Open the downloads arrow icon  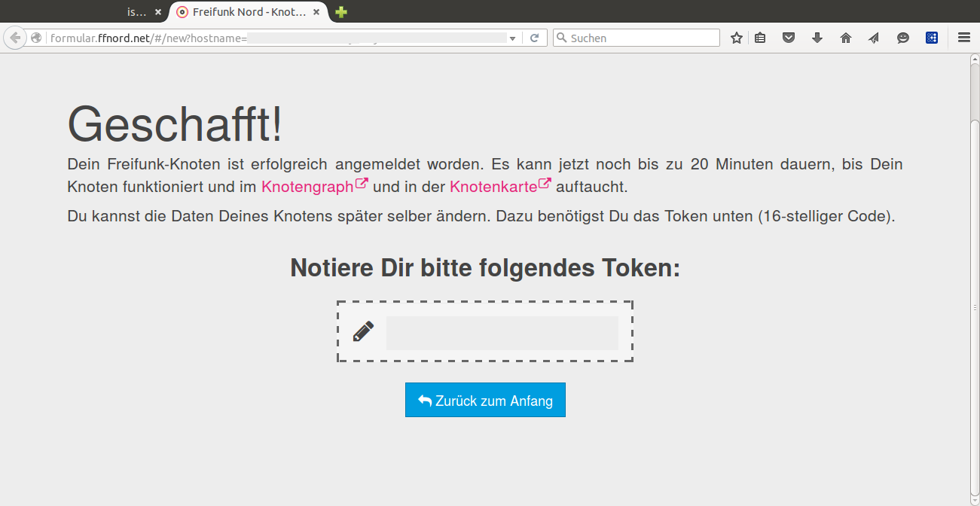coord(817,38)
